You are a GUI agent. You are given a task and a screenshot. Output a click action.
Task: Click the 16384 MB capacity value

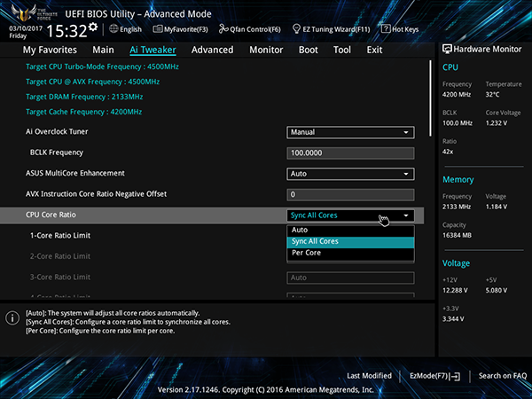(x=457, y=235)
